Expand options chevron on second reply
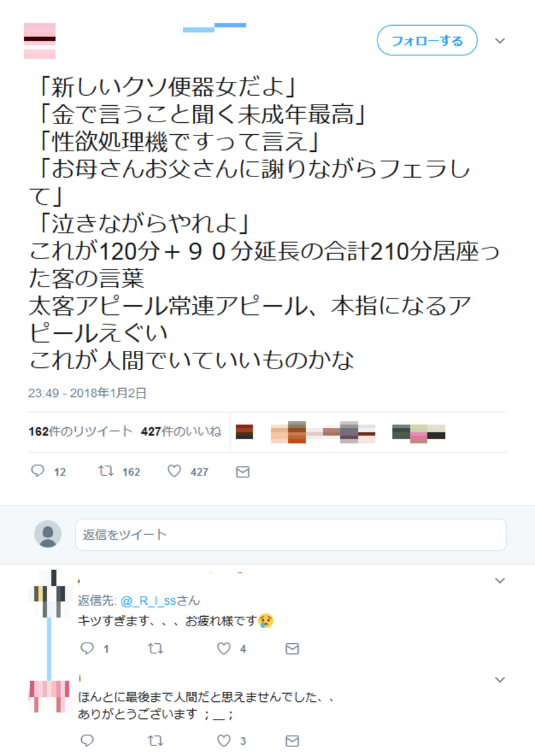Screen dimensions: 535x756 [500, 680]
